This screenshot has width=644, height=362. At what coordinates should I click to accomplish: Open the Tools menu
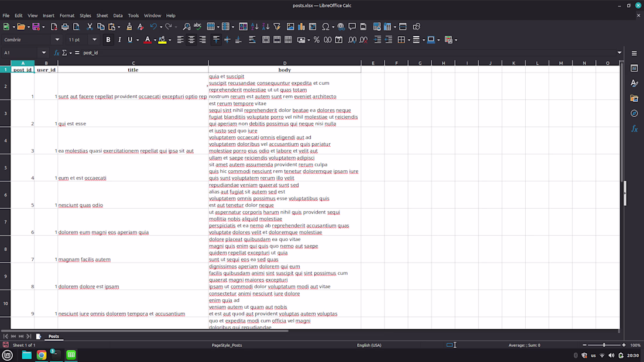pos(133,16)
